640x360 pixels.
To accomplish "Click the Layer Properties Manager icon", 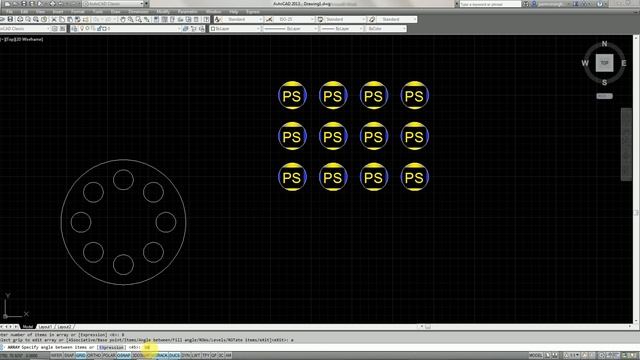I will tap(74, 29).
